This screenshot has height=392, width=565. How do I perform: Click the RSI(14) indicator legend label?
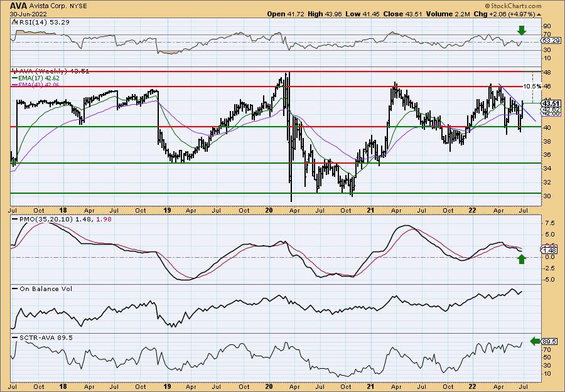(40, 22)
